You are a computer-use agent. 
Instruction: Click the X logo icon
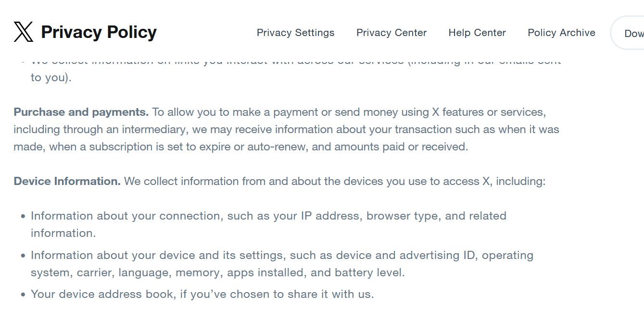pos(24,32)
